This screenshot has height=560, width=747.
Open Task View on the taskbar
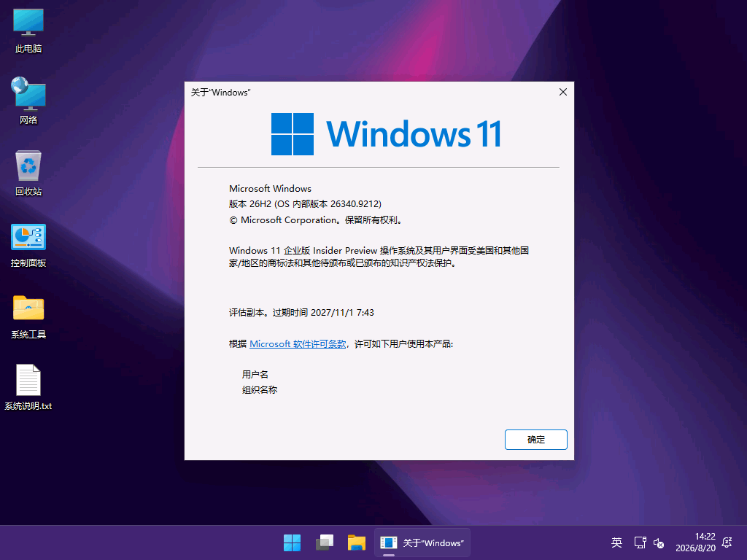click(x=325, y=542)
